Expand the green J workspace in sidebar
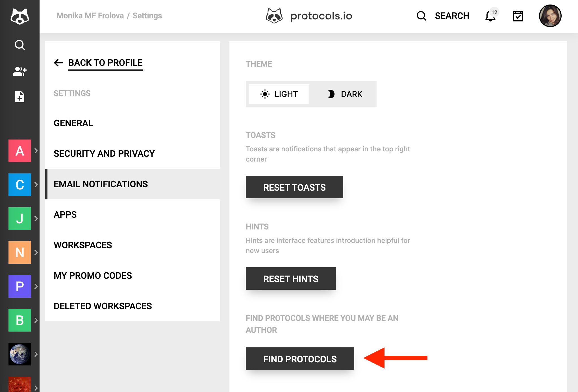 [x=36, y=218]
